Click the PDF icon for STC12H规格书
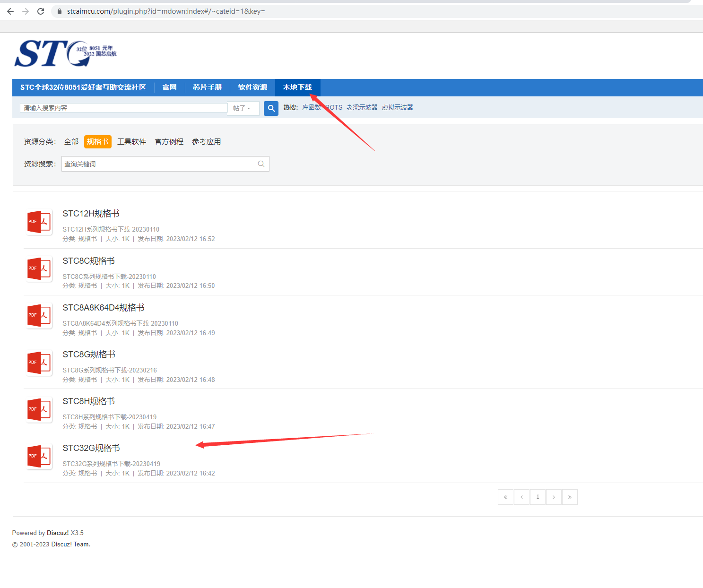 coord(39,222)
